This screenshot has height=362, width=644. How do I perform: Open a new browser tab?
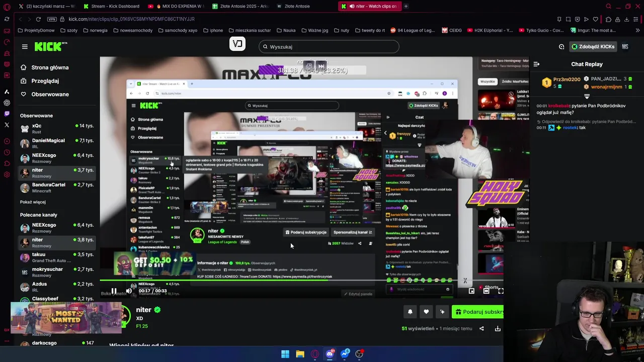(x=406, y=6)
